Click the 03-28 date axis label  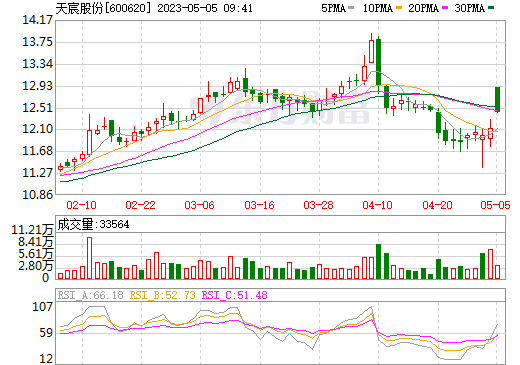pyautogui.click(x=318, y=205)
